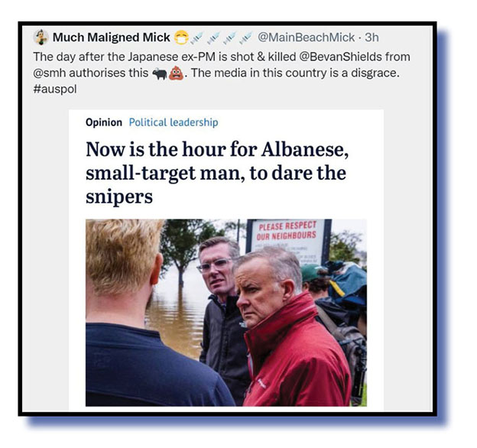This screenshot has height=448, width=477.
Task: Open the #auspol hashtag
Action: click(55, 89)
